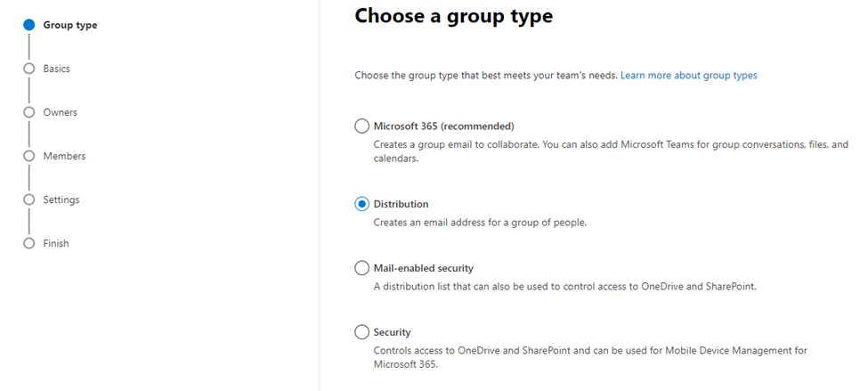Click the Mail-enabled security description about distribution list
The height and width of the screenshot is (391, 868).
(x=564, y=288)
